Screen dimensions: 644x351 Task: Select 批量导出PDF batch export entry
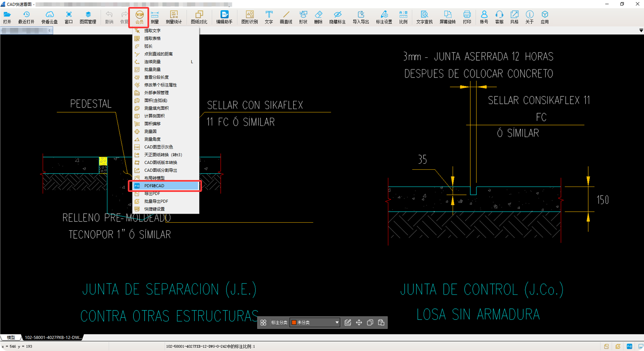tap(156, 201)
